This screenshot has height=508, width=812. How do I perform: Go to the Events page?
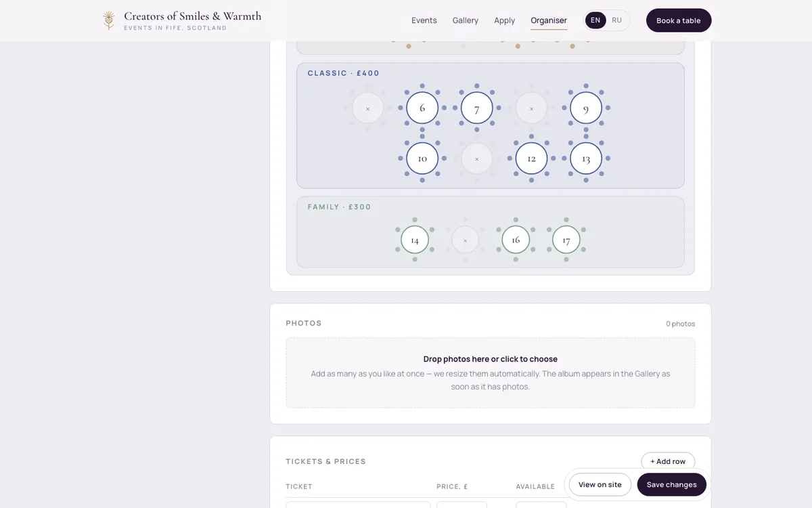424,20
